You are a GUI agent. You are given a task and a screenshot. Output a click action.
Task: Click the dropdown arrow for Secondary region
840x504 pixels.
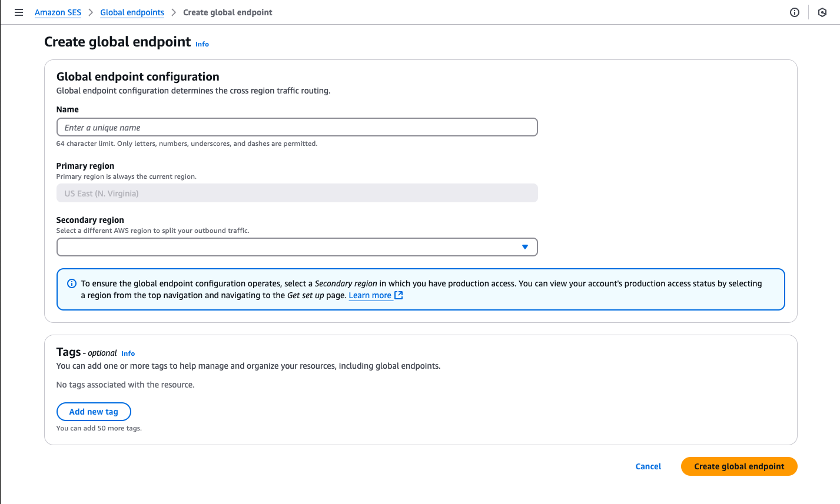tap(524, 246)
